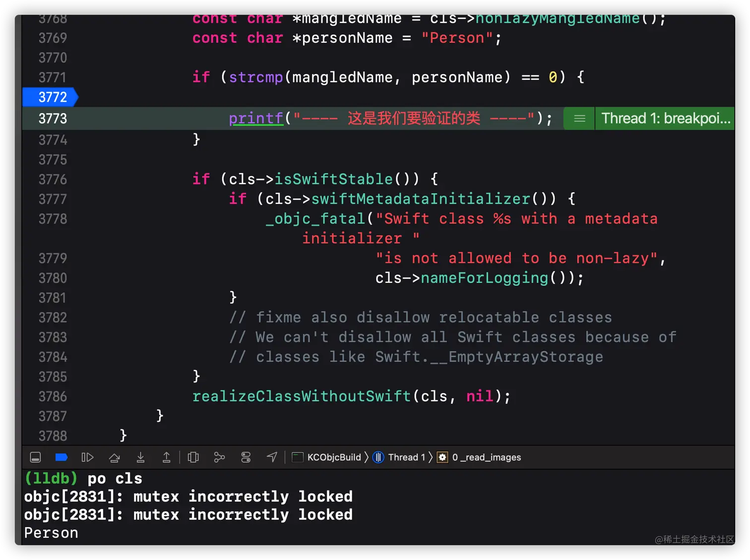Hide the debug area with the panel icon
Viewport: 750px width, 560px height.
(x=35, y=457)
